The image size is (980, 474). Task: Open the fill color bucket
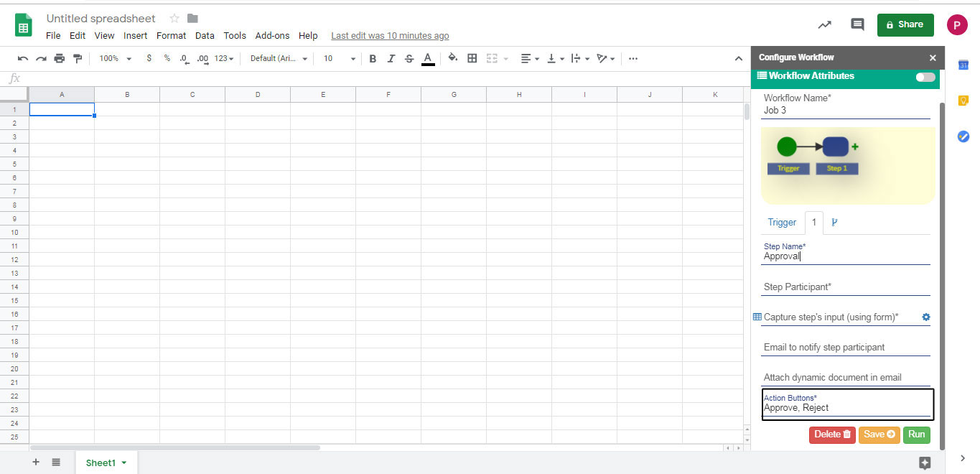point(453,58)
